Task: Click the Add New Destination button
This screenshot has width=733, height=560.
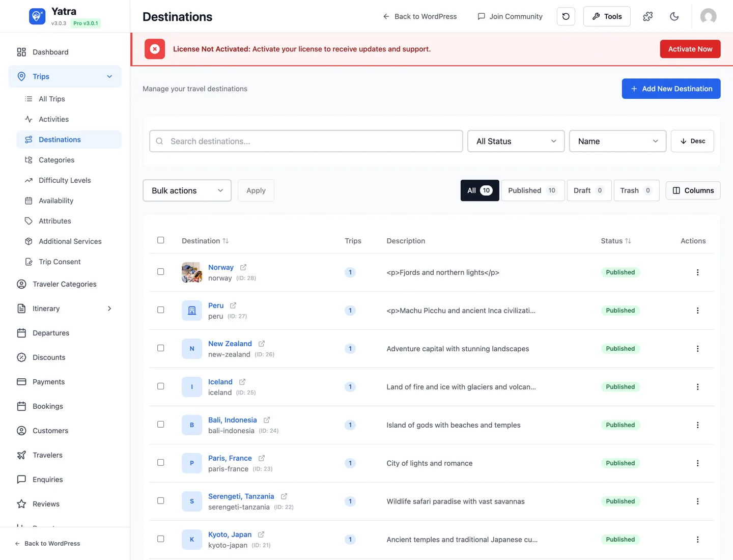Action: click(x=671, y=89)
